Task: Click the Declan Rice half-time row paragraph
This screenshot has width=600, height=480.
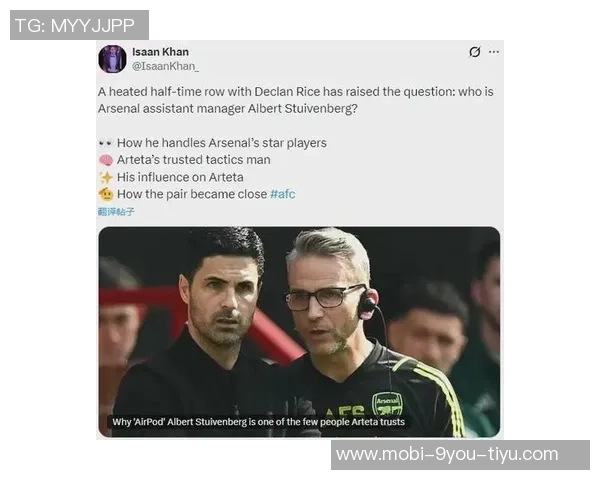Action: click(296, 100)
